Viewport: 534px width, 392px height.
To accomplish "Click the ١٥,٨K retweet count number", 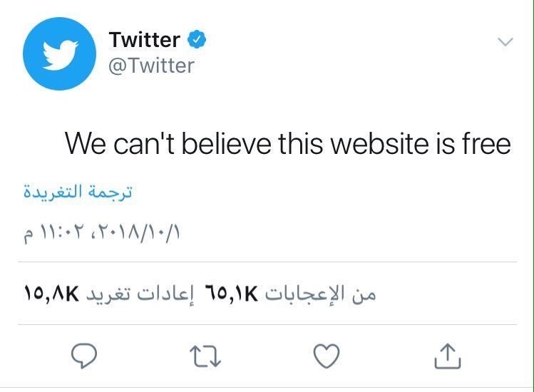I will (x=50, y=294).
